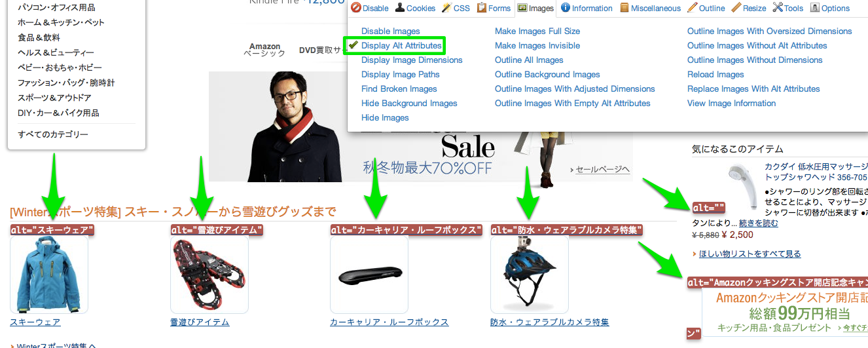Click the Outline toolbar icon
868x348 pixels.
coord(692,8)
